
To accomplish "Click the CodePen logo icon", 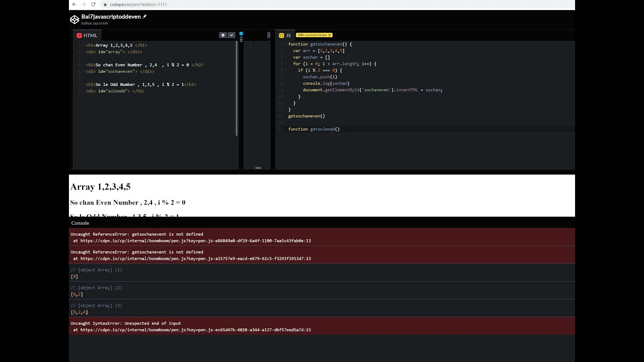I will (x=74, y=20).
